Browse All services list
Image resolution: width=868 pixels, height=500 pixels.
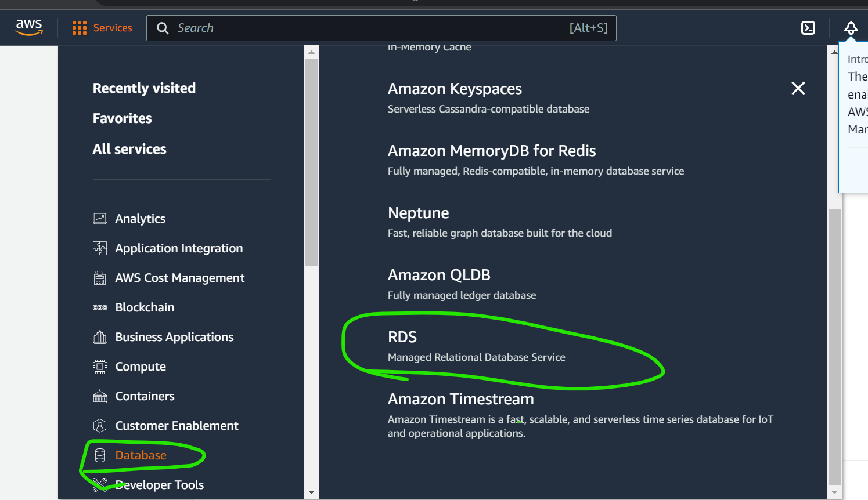click(x=129, y=148)
